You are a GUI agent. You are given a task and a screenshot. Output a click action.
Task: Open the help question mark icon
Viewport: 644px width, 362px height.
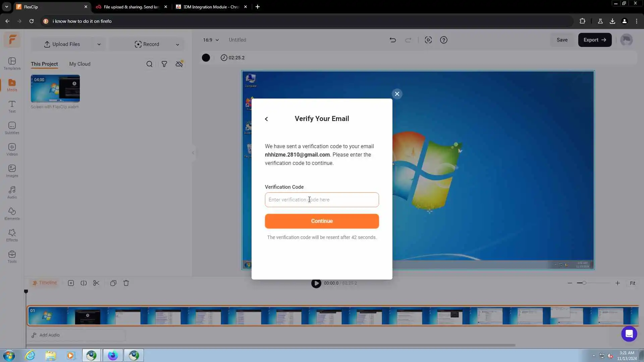click(x=443, y=40)
